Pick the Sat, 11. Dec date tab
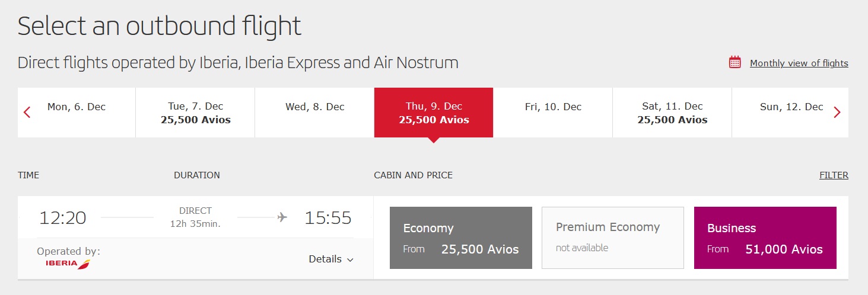The width and height of the screenshot is (868, 295). [x=672, y=113]
